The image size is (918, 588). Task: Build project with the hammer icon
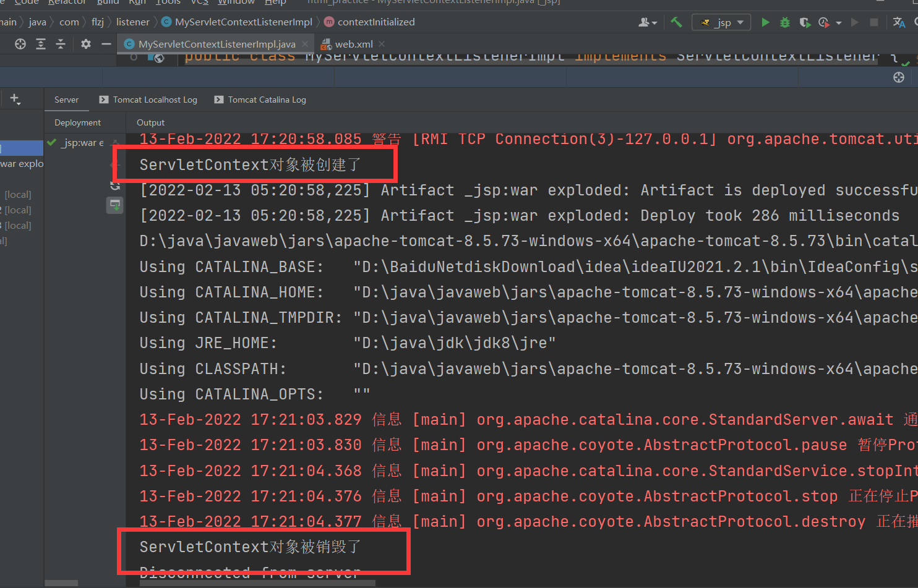tap(676, 22)
